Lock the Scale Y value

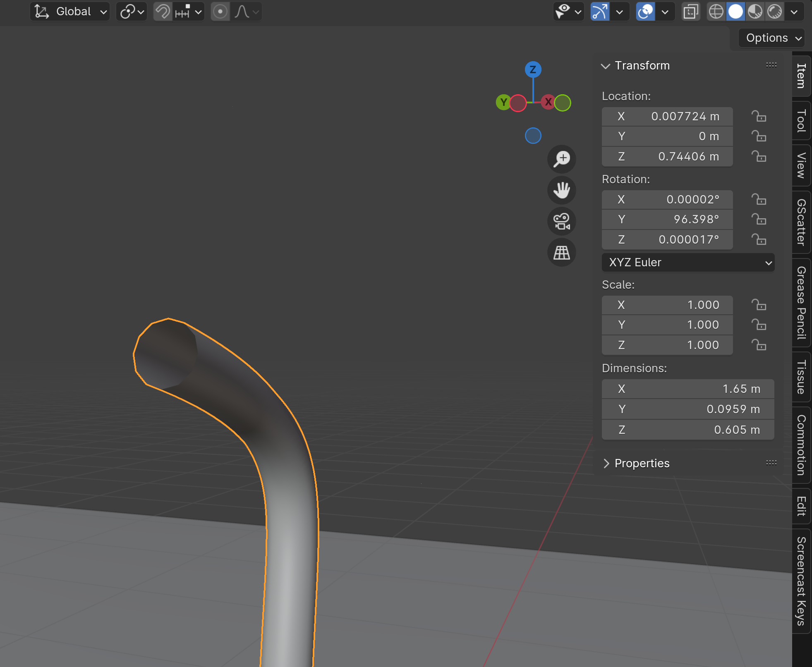759,325
